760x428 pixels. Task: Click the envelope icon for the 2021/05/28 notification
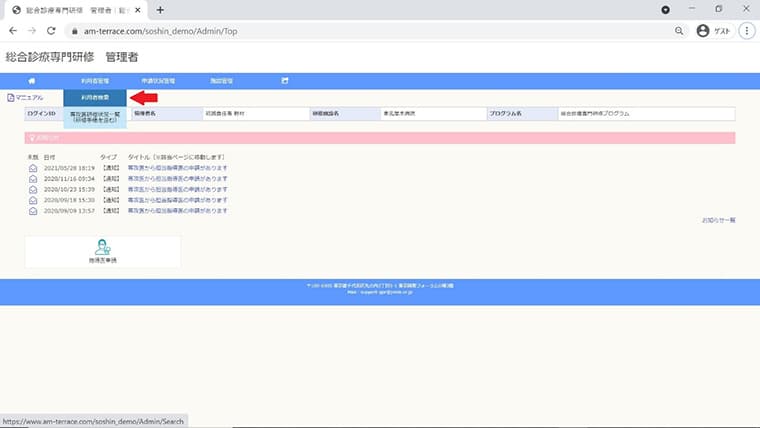[32, 168]
